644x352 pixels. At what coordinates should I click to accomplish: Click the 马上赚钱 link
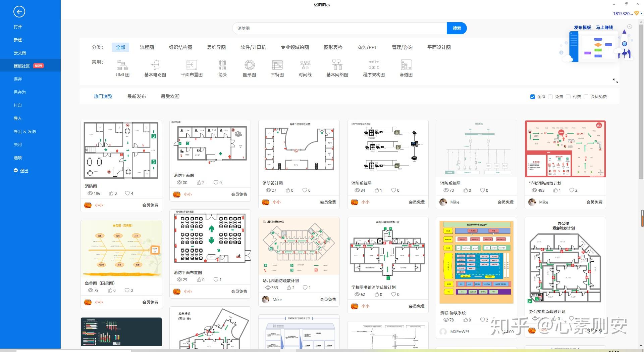point(604,28)
